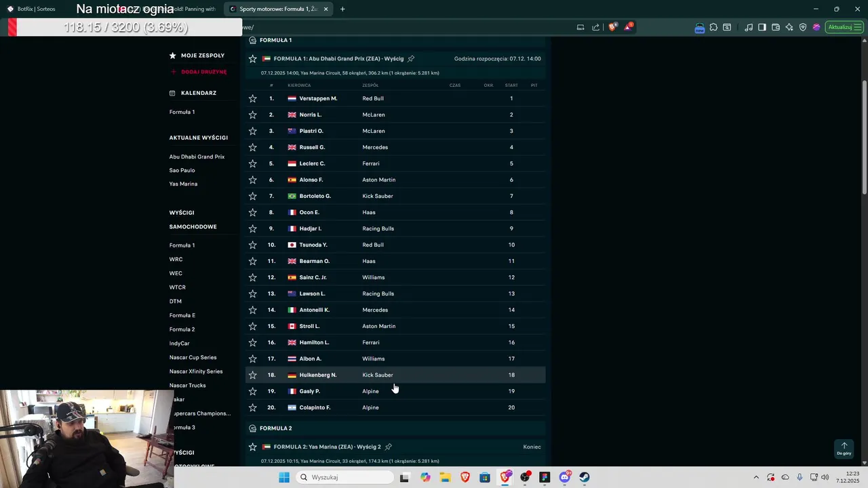Image resolution: width=868 pixels, height=488 pixels.
Task: Favorite Verstappen M. with the star
Action: coord(253,98)
